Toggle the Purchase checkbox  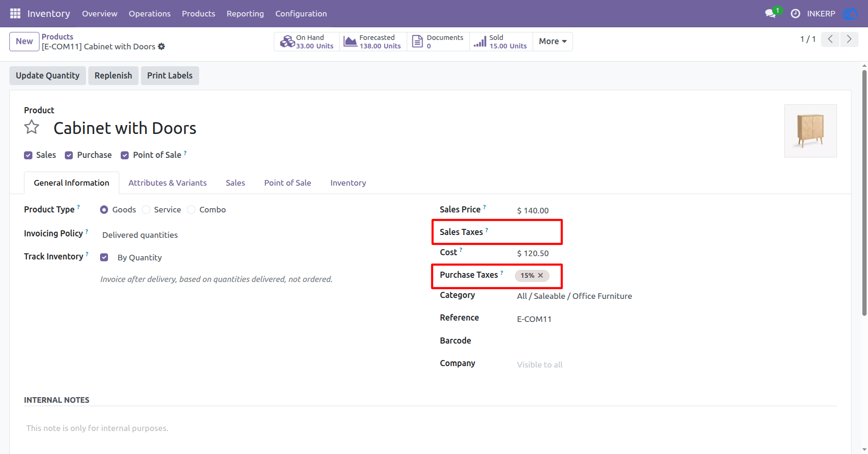pos(69,156)
